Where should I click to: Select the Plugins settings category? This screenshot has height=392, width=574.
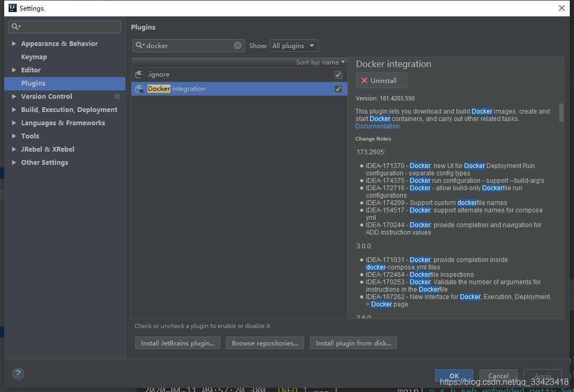coord(33,83)
